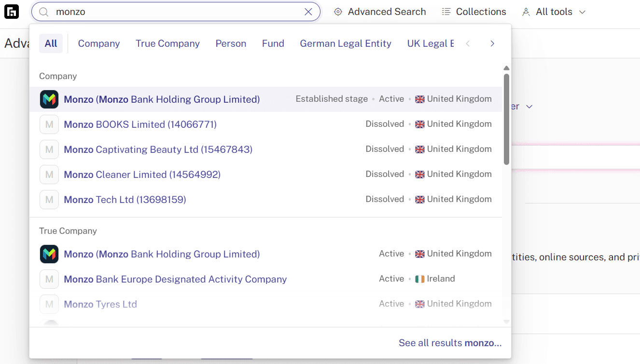Click the Dissolved status on Monzo Tech row
This screenshot has height=364, width=640.
pos(385,199)
